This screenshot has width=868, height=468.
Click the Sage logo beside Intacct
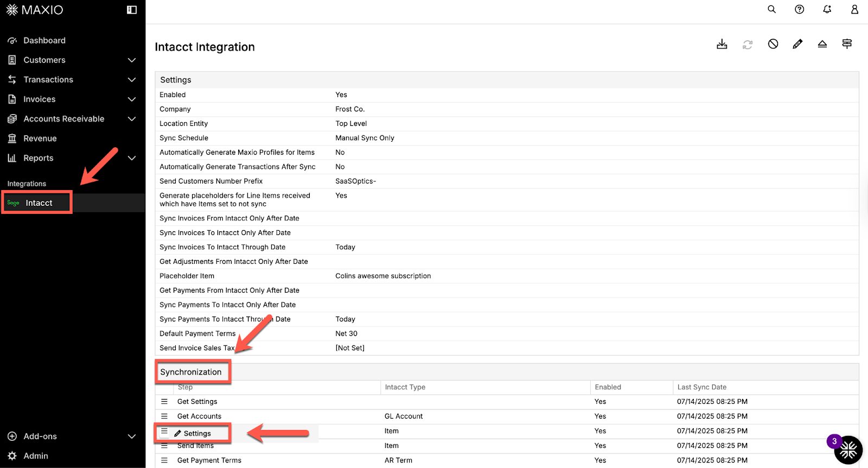pyautogui.click(x=13, y=203)
